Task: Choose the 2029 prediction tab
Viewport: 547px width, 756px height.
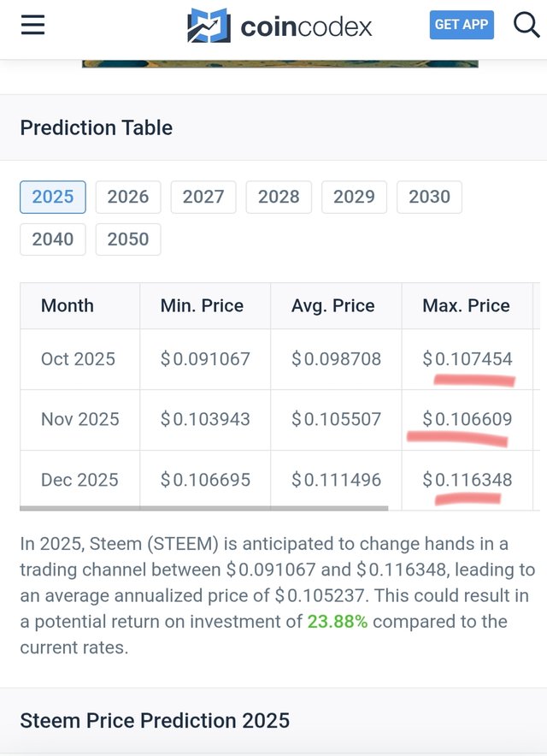Action: coord(354,197)
